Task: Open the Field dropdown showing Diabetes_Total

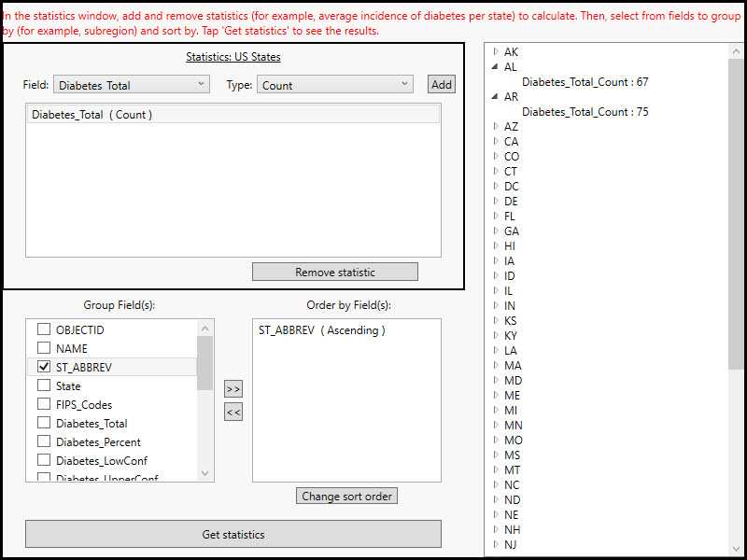Action: 132,85
